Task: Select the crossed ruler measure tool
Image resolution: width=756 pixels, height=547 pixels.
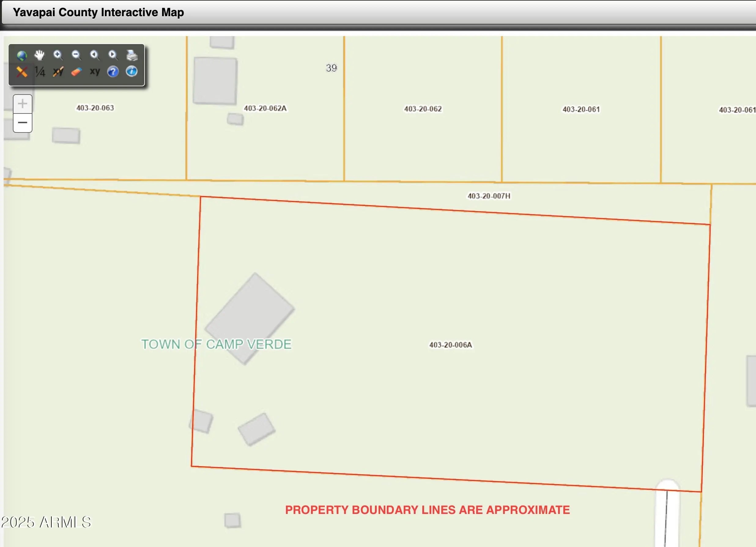Action: 22,72
